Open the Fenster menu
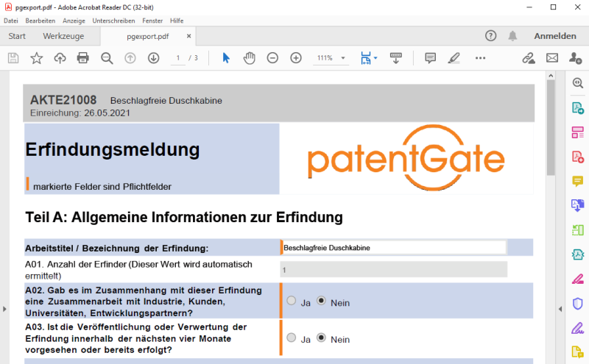 tap(152, 21)
